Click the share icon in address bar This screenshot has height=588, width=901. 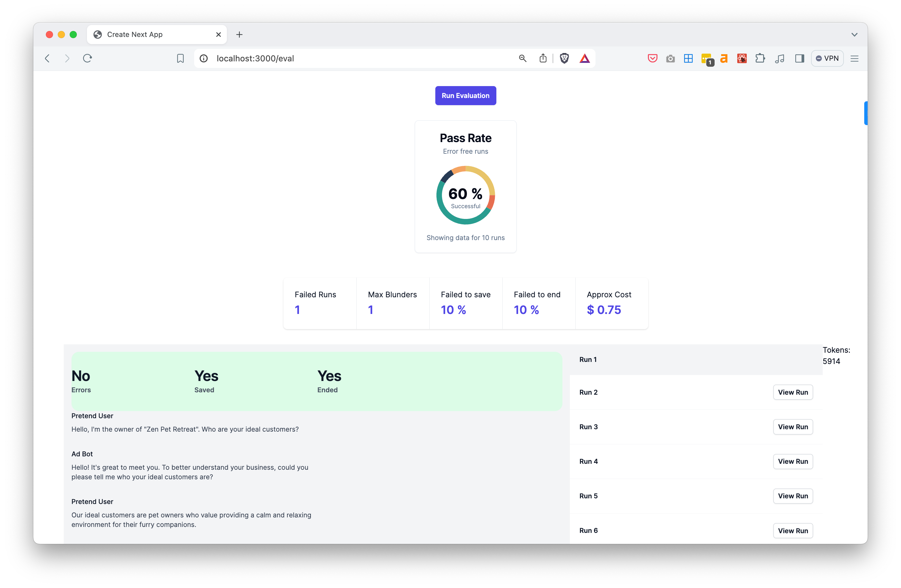pos(543,58)
